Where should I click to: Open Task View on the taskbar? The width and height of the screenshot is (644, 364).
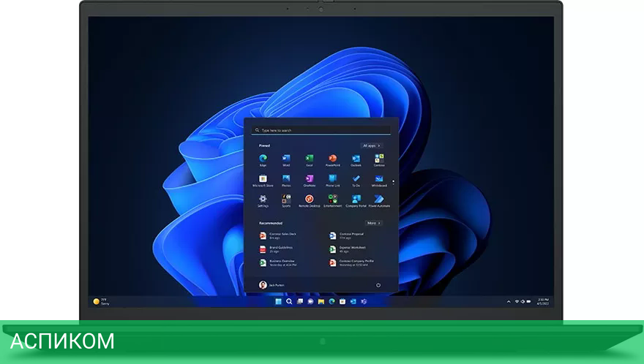tap(300, 301)
